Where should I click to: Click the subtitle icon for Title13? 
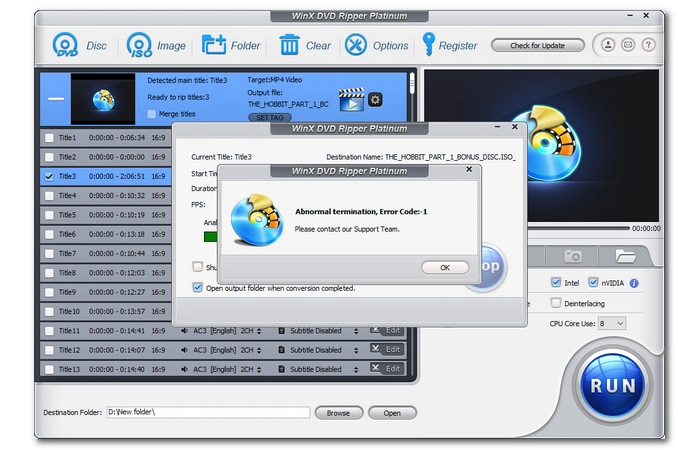281,369
